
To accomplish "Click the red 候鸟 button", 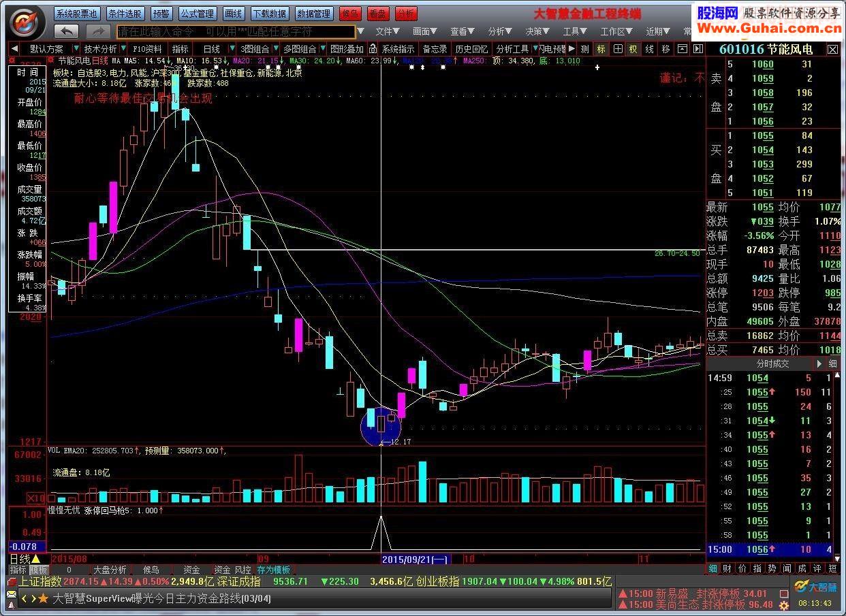I will pyautogui.click(x=350, y=14).
